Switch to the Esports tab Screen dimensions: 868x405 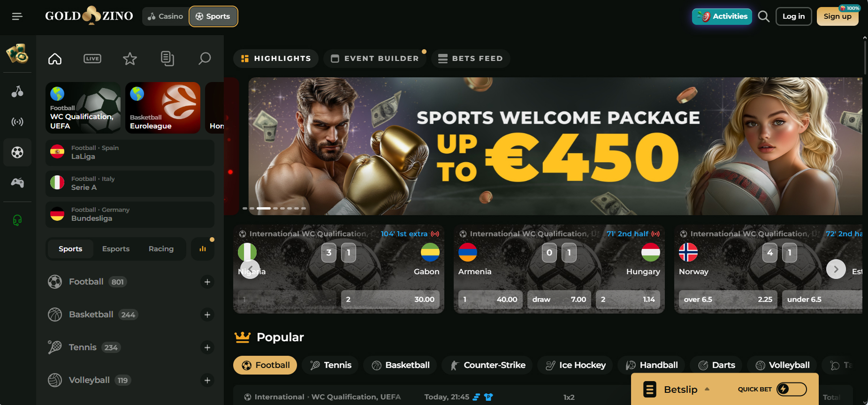(x=116, y=249)
